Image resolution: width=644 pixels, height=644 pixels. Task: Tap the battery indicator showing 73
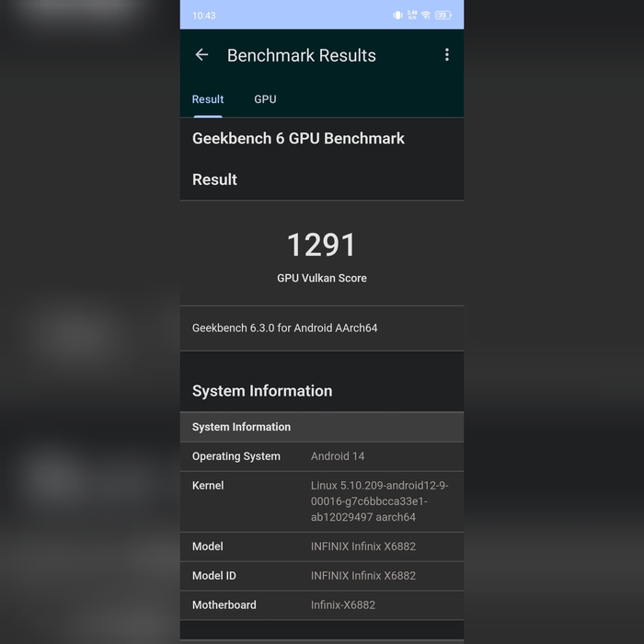pos(443,16)
